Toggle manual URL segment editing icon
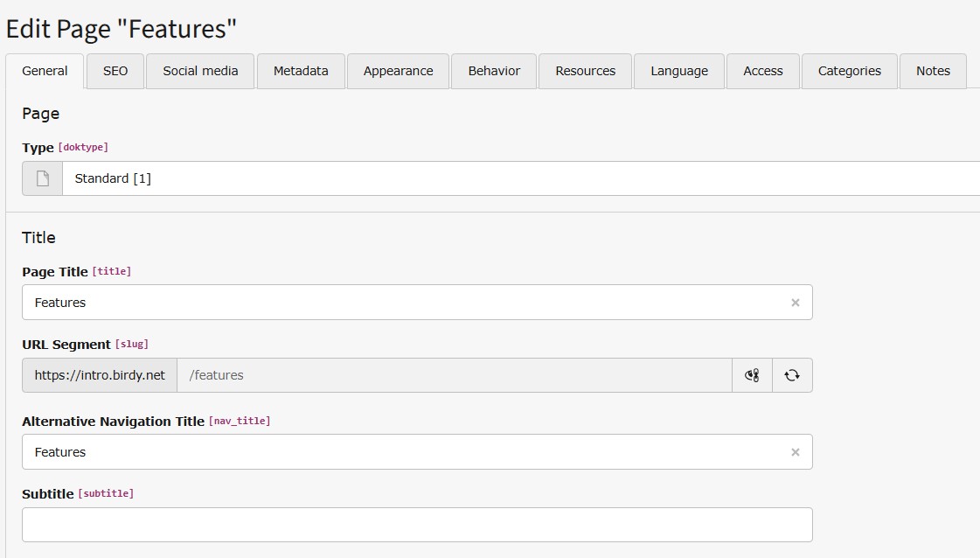 pos(752,375)
